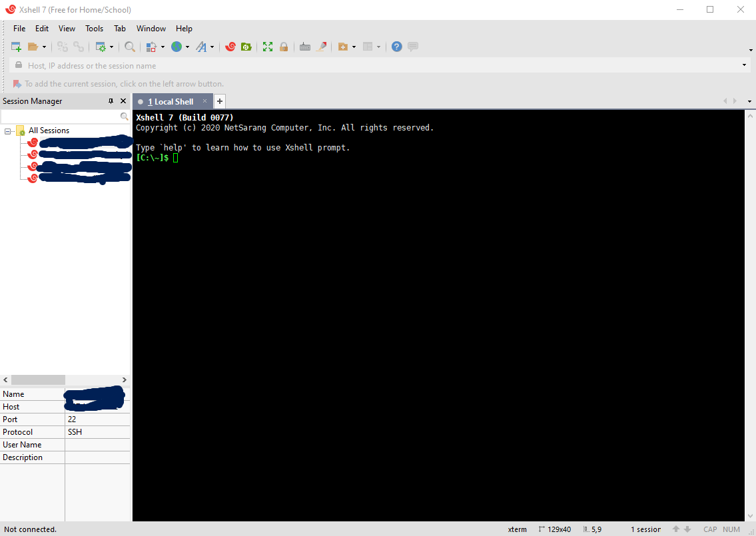756x536 pixels.
Task: Click the status bar up arrow icon
Action: tap(676, 529)
